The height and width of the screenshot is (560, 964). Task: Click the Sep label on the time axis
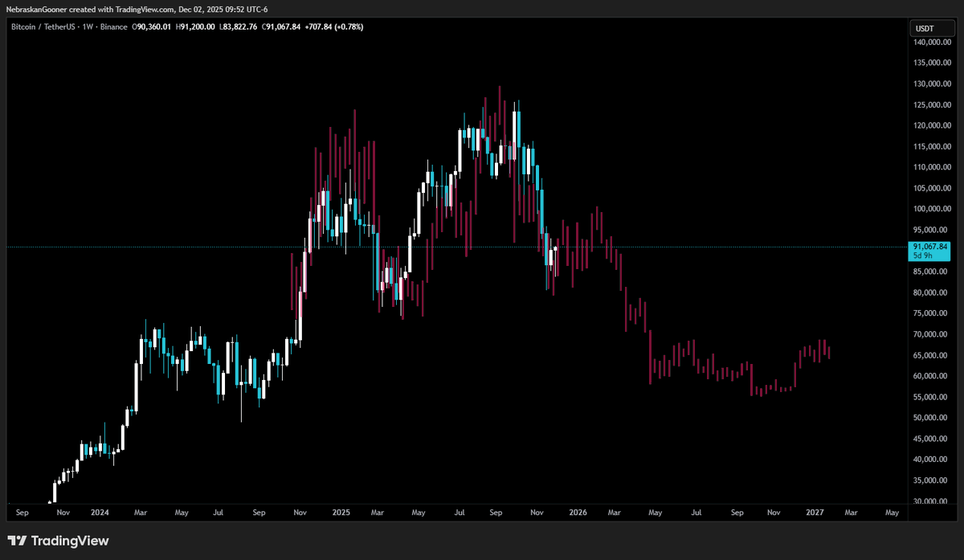(22, 512)
